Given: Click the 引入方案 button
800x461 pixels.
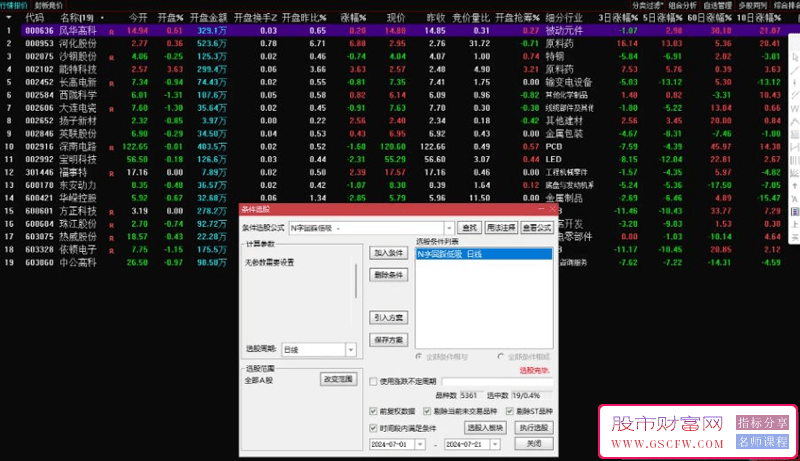Looking at the screenshot, I should (x=388, y=318).
